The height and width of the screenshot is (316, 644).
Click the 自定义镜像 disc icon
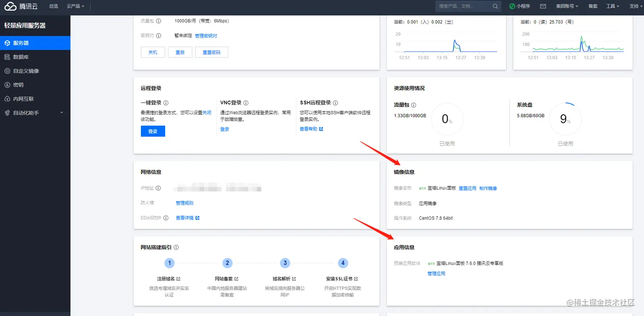(7, 71)
